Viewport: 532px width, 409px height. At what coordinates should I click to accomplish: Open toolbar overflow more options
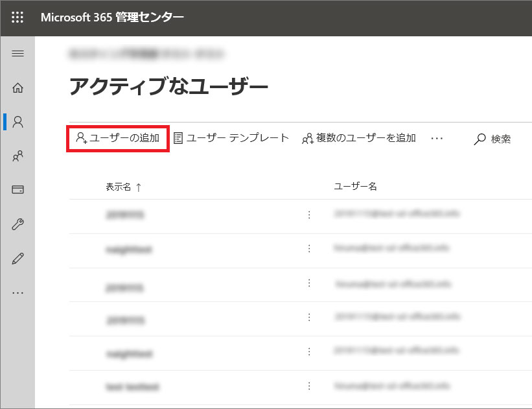437,138
